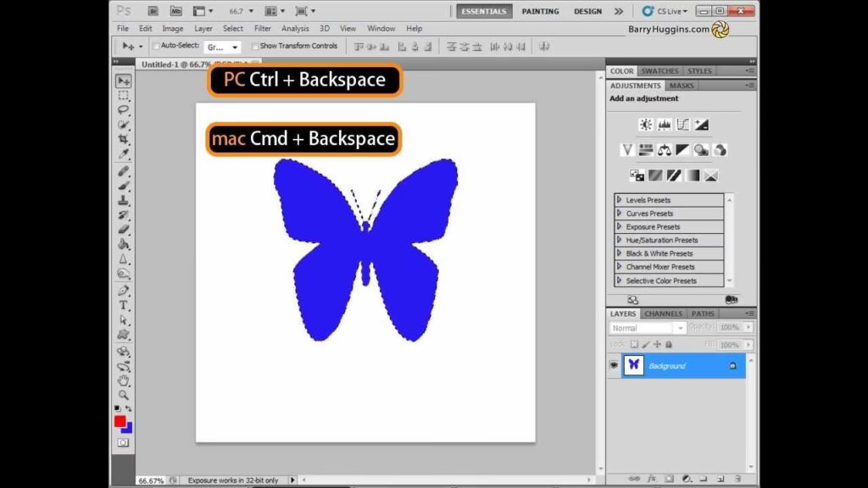Add a Color Balance adjustment

tap(665, 150)
